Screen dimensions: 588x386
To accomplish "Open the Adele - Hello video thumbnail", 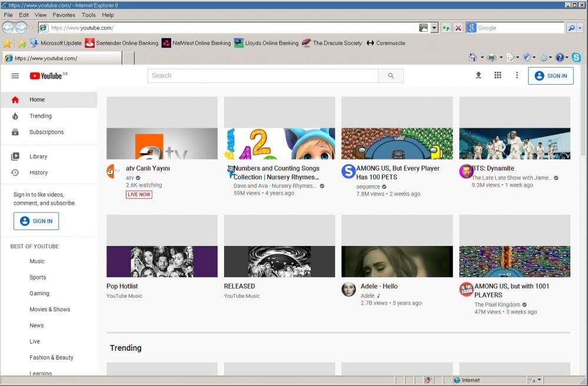I will tap(397, 261).
